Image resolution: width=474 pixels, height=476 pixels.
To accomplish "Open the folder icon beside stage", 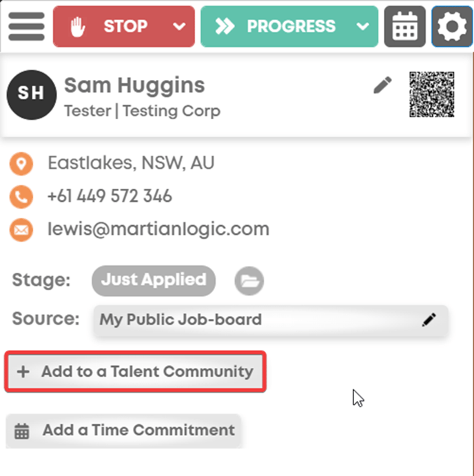I will [x=249, y=281].
